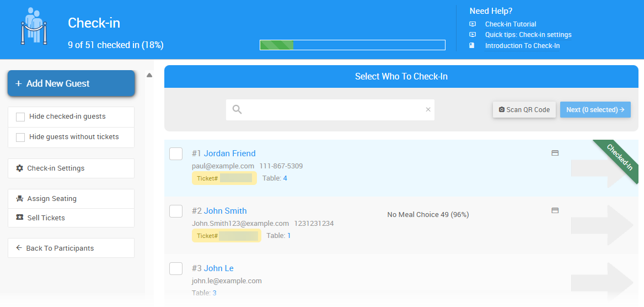This screenshot has width=644, height=307.
Task: Open Assign Seating
Action: click(71, 199)
